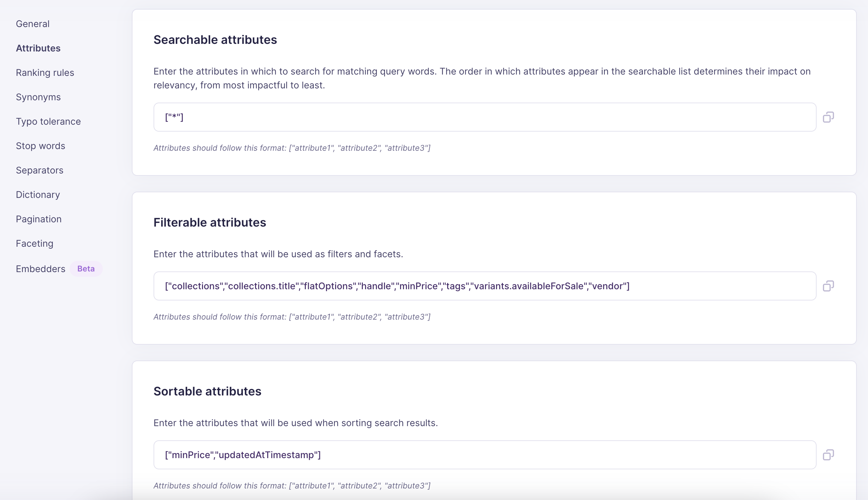Copy the filterable attributes value
The height and width of the screenshot is (500, 868).
pyautogui.click(x=828, y=285)
